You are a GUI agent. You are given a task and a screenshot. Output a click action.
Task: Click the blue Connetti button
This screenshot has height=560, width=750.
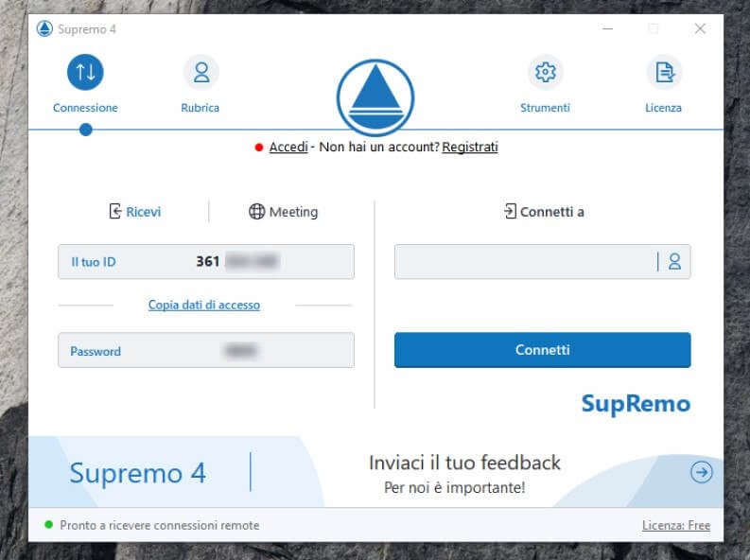(543, 350)
